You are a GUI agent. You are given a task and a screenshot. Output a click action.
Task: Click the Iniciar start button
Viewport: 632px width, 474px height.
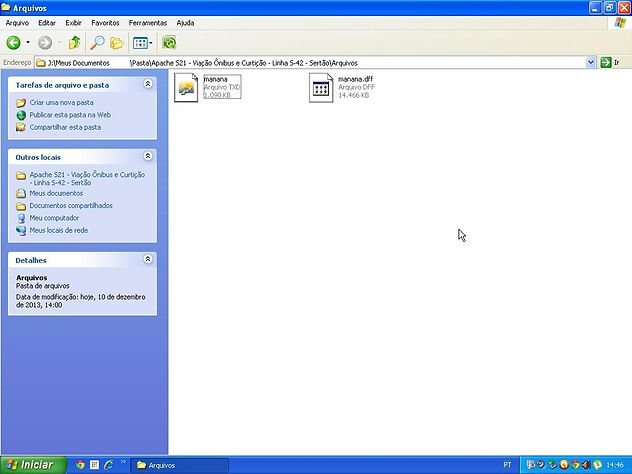tap(33, 465)
